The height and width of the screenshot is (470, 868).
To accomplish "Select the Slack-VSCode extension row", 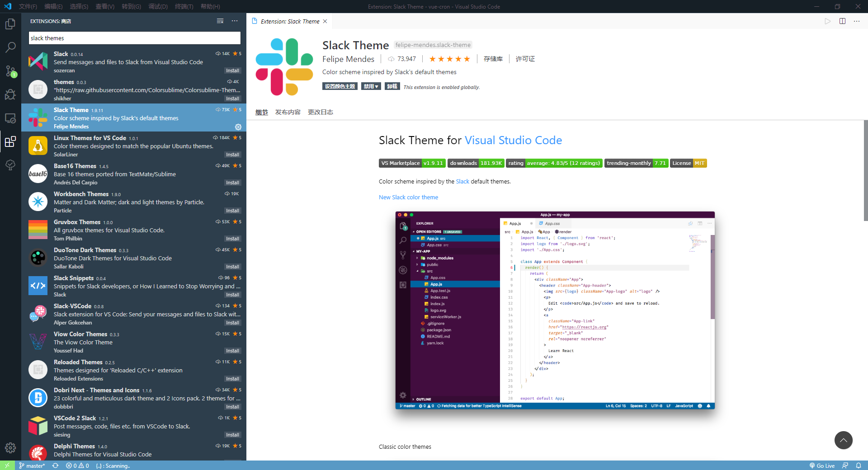I will pos(134,314).
